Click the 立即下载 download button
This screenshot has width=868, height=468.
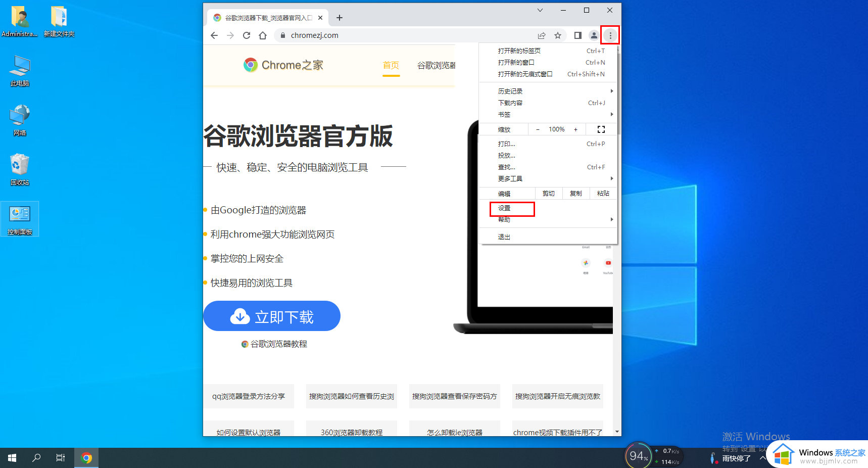[x=272, y=316]
